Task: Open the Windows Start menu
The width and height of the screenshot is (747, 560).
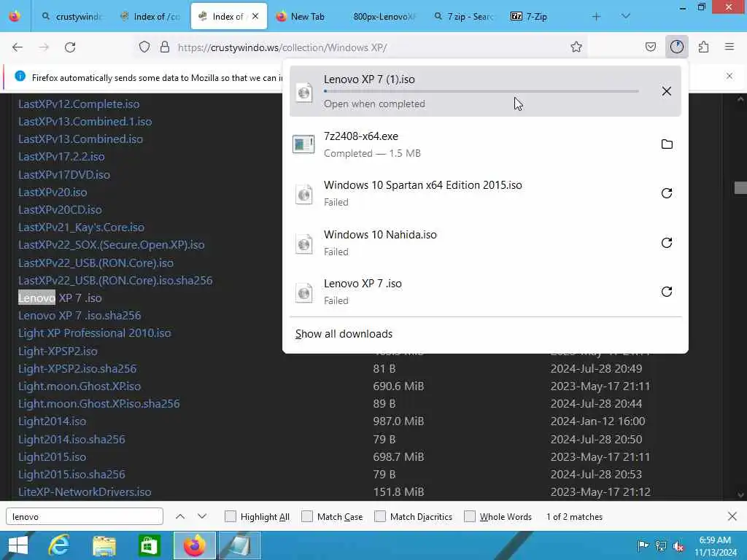Action: tap(18, 545)
